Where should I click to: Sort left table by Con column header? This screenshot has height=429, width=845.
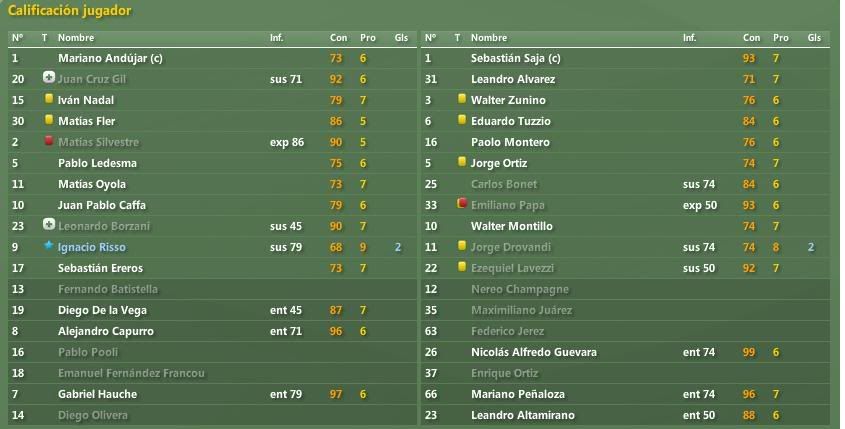pos(338,38)
